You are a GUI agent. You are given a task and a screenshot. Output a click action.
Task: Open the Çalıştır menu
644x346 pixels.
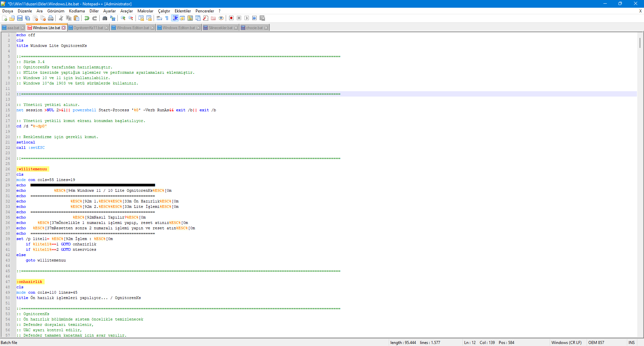(164, 11)
